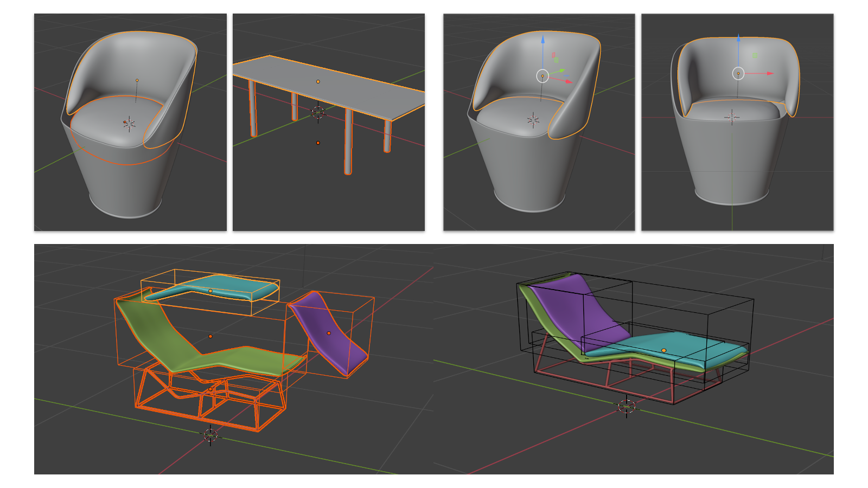Click the 3D cursor on the outlined armchair seat
Viewport: 868px width, 488px height.
[129, 124]
